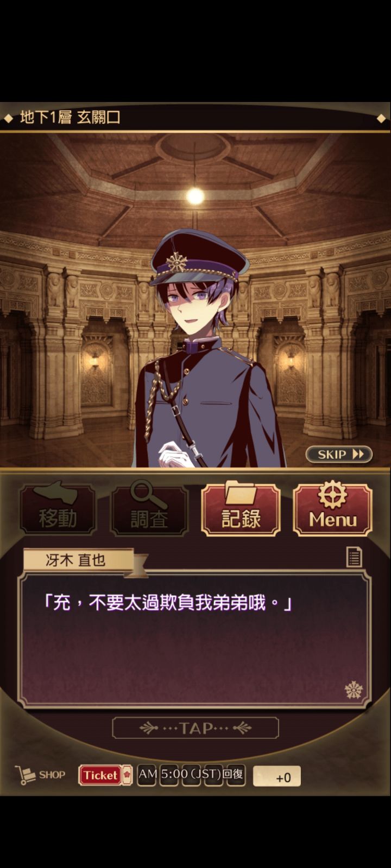The height and width of the screenshot is (868, 391).
Task: Click the ceiling lamp in the scene
Action: tap(195, 195)
